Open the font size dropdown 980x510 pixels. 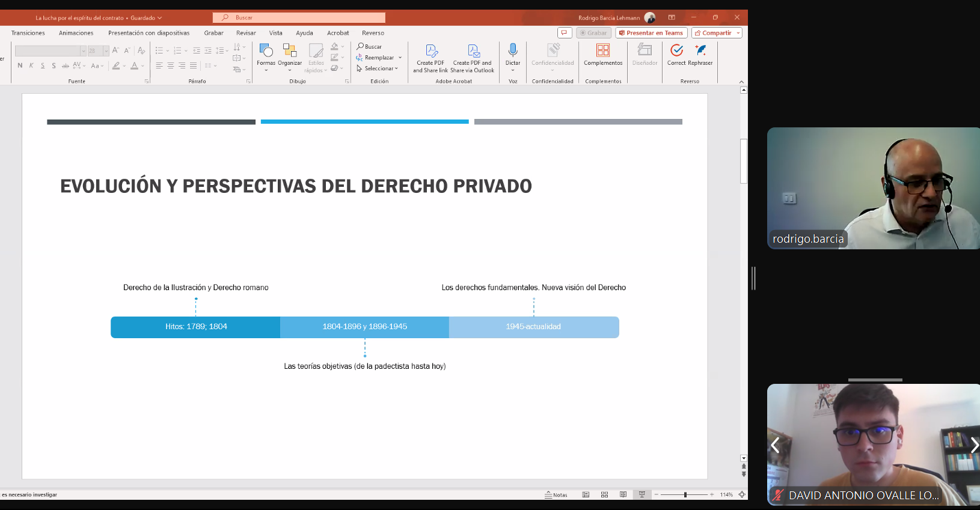[106, 51]
